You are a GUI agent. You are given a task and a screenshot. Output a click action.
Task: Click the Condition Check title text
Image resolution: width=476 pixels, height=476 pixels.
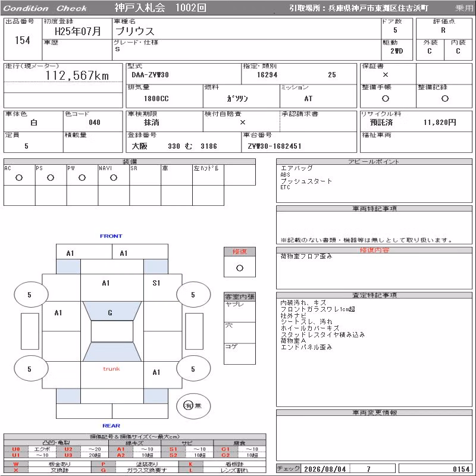point(45,8)
